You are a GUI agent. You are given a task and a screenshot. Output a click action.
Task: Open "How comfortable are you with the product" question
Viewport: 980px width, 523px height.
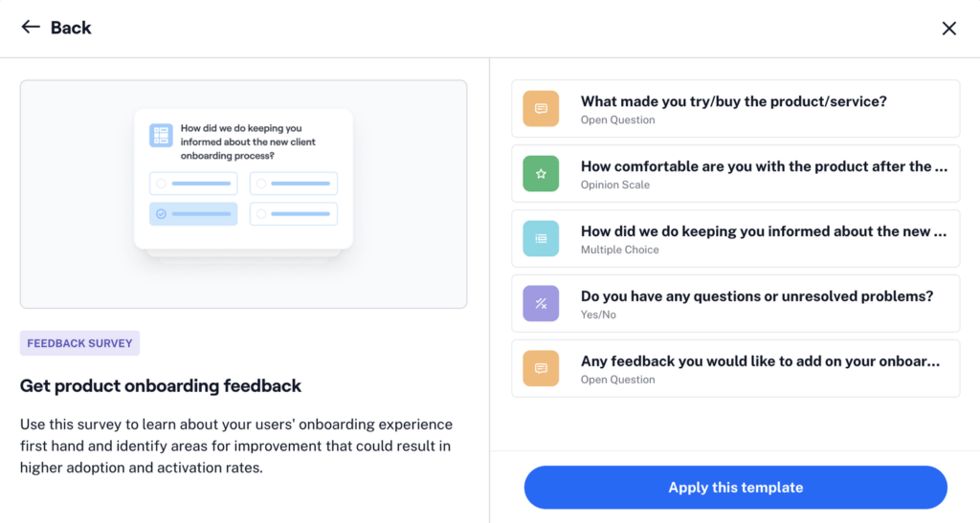764,166
